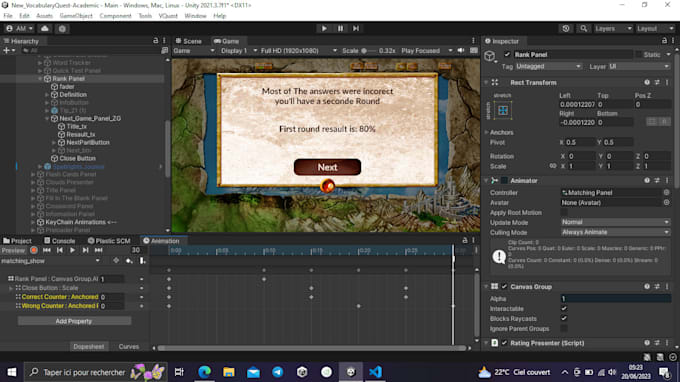Open the Full HD resolution dropdown
680x382 pixels.
click(298, 51)
